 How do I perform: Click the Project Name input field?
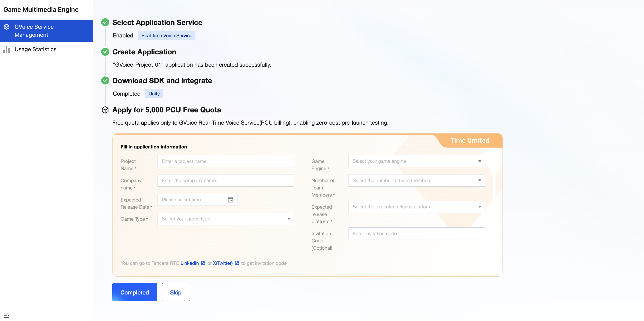pos(226,161)
